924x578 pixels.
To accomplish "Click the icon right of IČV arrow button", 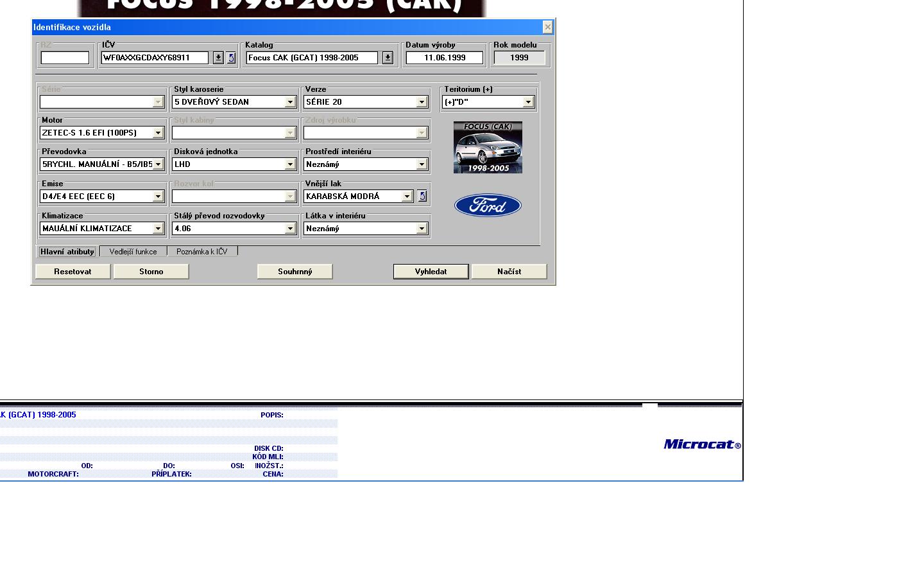I will [232, 58].
